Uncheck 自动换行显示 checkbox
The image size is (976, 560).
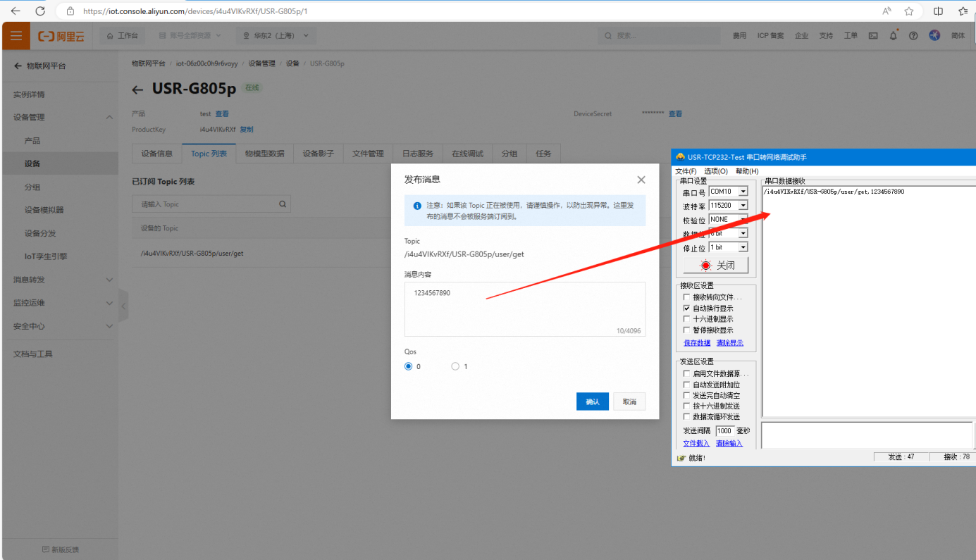pyautogui.click(x=687, y=309)
